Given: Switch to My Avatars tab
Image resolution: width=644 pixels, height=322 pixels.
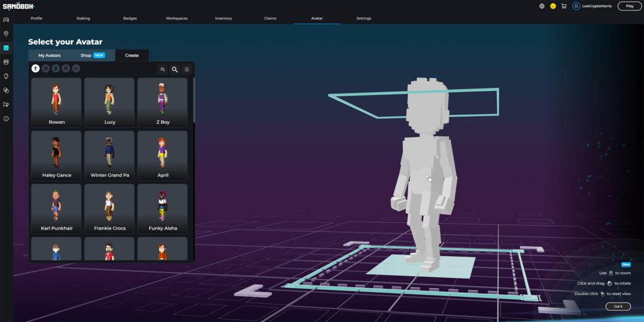Looking at the screenshot, I should point(49,55).
